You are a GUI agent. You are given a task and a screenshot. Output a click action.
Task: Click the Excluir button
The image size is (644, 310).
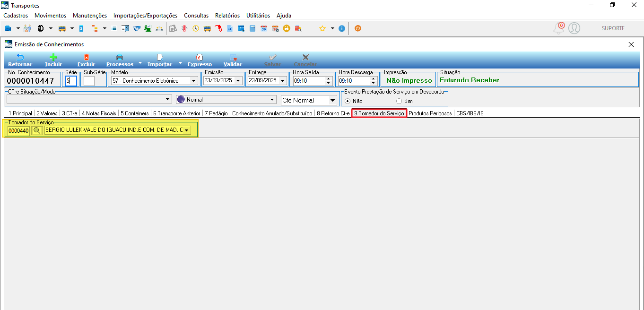click(x=87, y=60)
